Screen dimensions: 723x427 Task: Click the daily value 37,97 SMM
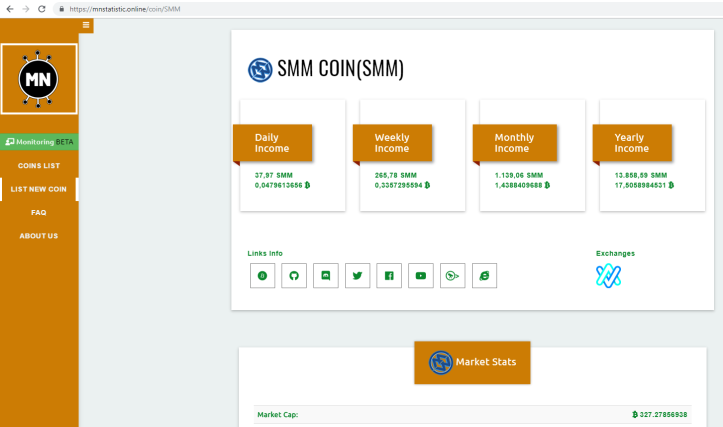pos(273,175)
